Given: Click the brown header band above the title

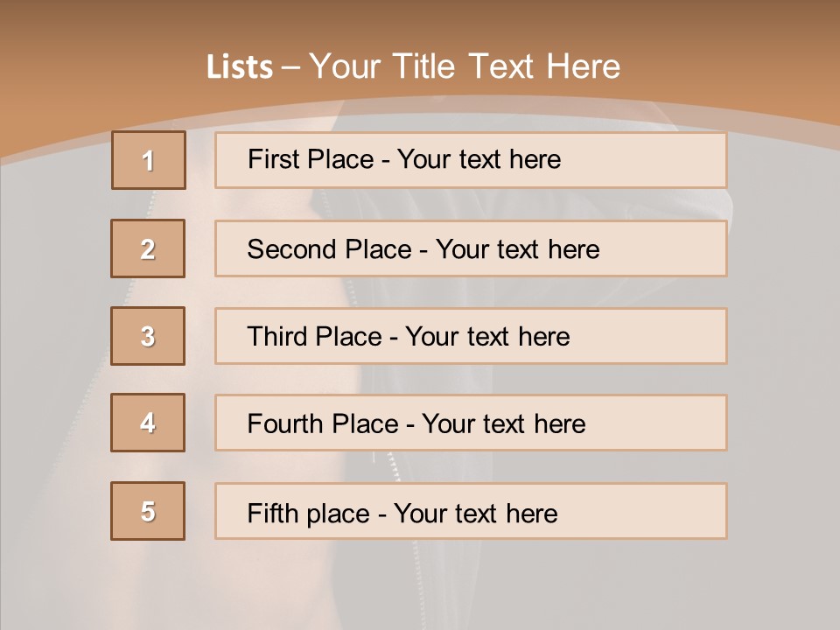Looking at the screenshot, I should tap(420, 21).
